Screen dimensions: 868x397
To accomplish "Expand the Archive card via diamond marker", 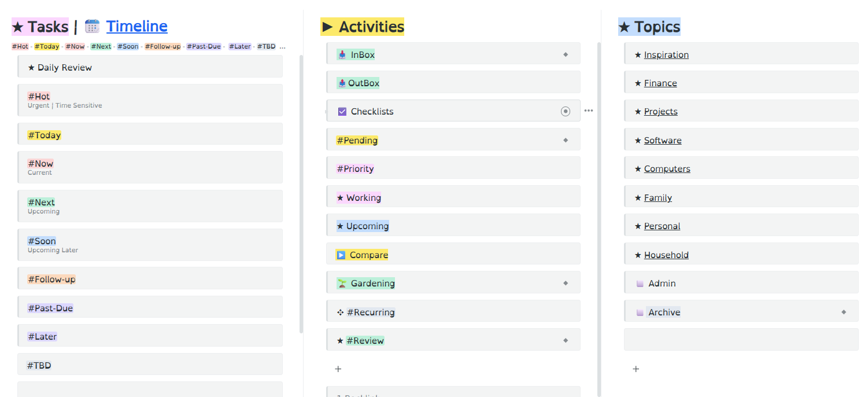I will click(844, 313).
